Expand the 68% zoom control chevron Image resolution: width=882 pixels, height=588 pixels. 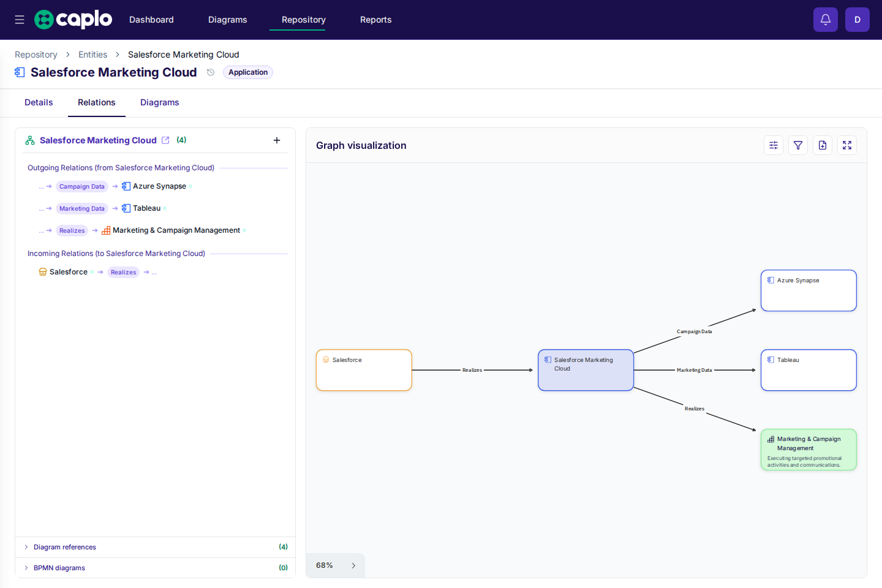tap(353, 565)
